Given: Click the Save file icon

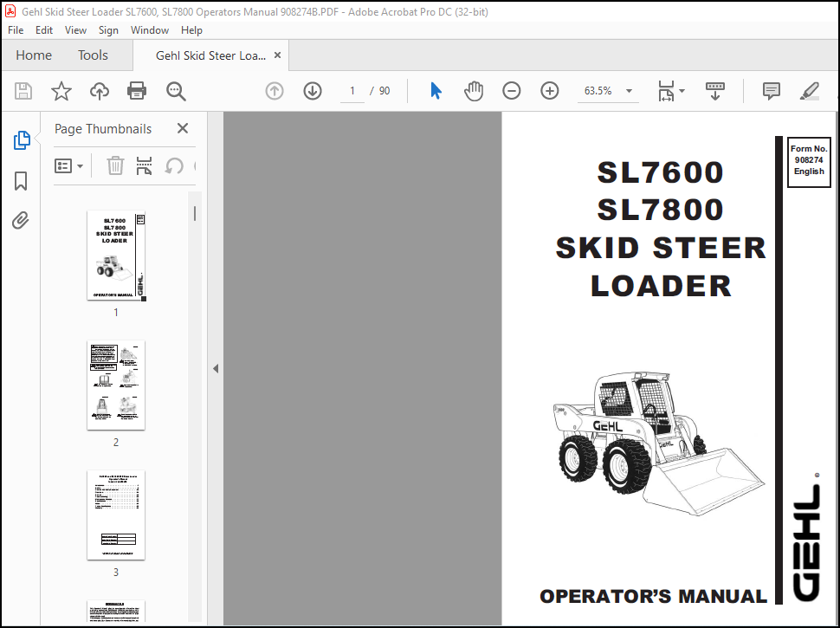Looking at the screenshot, I should 23,91.
